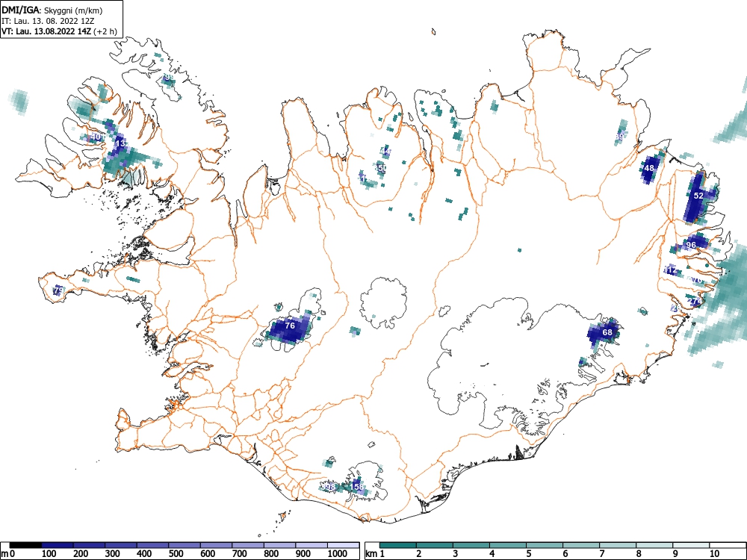
Task: Click the '300' label in the meter legend
Action: (x=113, y=554)
